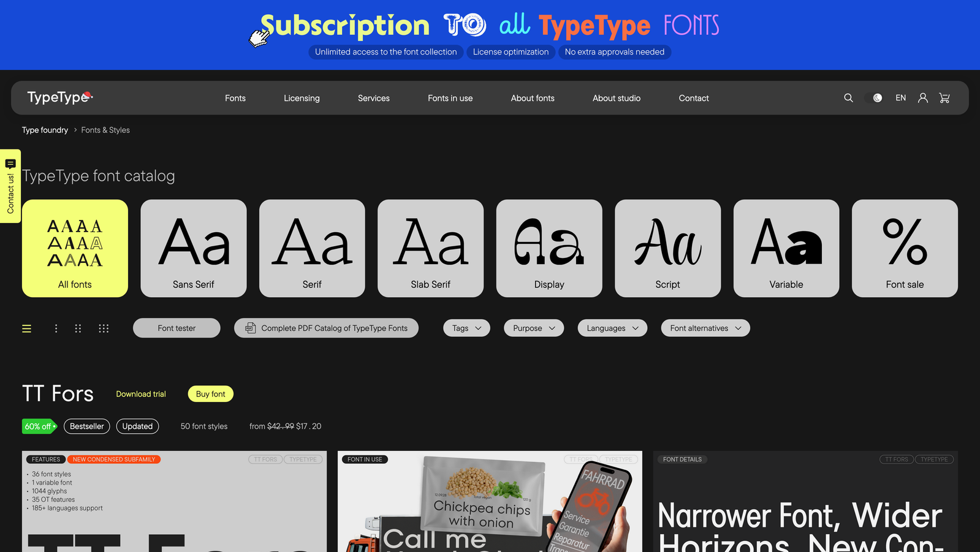980x552 pixels.
Task: Expand the Tags dropdown
Action: 466,328
